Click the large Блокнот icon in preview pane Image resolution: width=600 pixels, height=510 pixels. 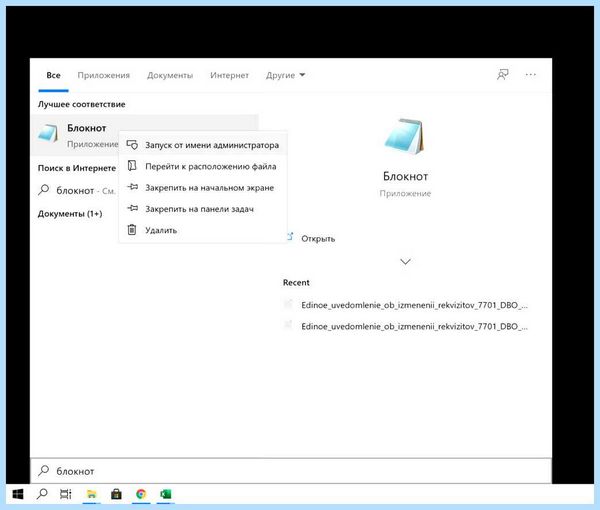coord(404,137)
